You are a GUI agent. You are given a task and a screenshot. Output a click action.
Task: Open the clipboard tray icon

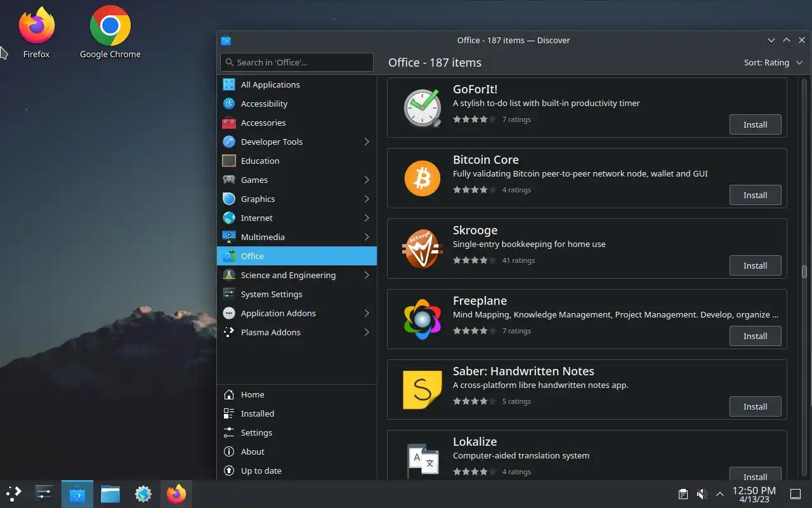(683, 494)
